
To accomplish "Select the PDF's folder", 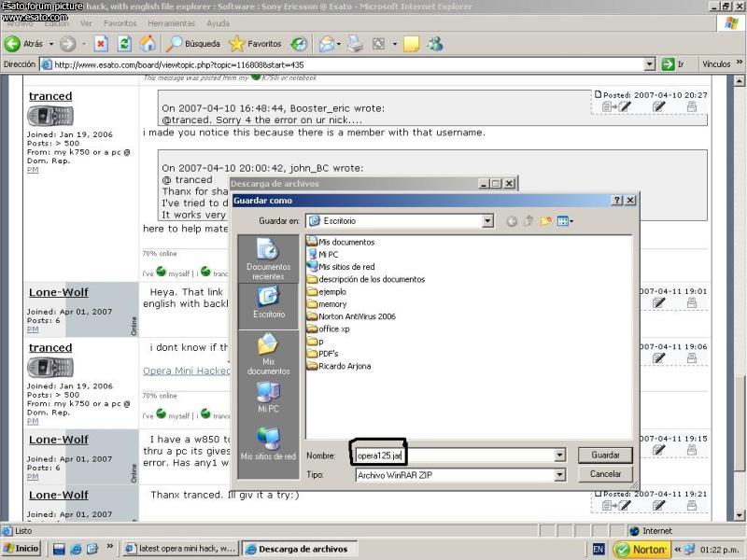I will tap(322, 354).
